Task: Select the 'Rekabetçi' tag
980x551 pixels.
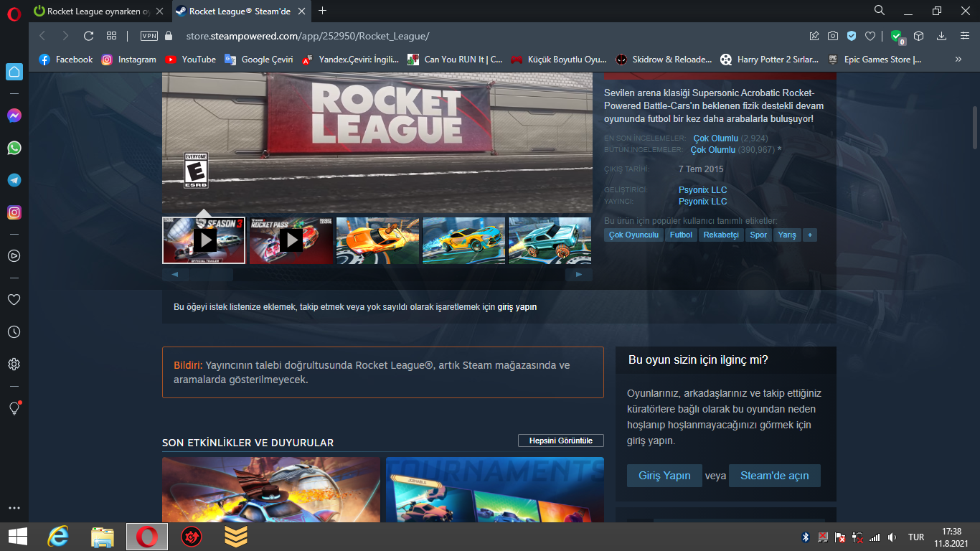Action: coord(721,235)
